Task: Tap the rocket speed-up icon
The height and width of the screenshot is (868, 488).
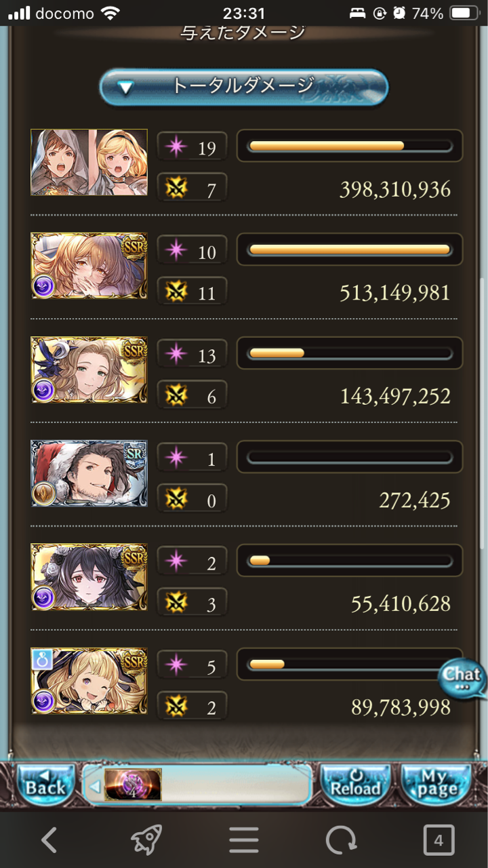Action: tap(146, 841)
